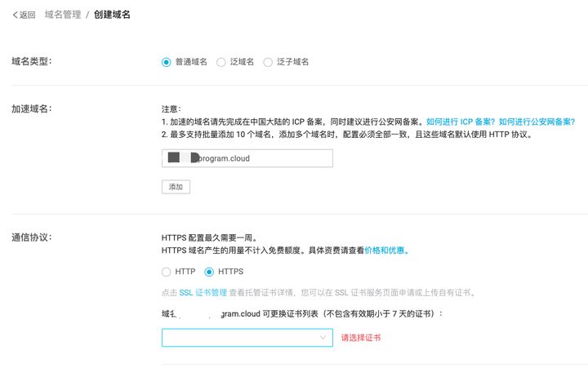Click the 添加 button
Viewport: 588px width, 372px height.
(x=176, y=187)
